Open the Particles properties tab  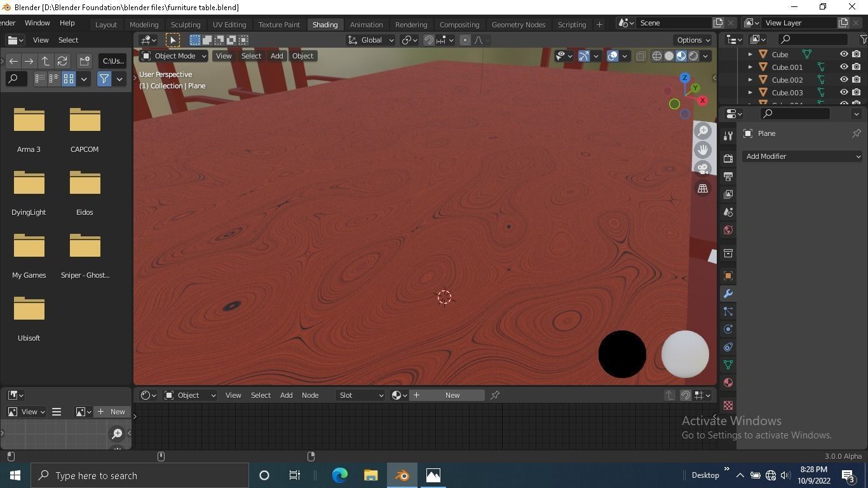click(x=728, y=311)
